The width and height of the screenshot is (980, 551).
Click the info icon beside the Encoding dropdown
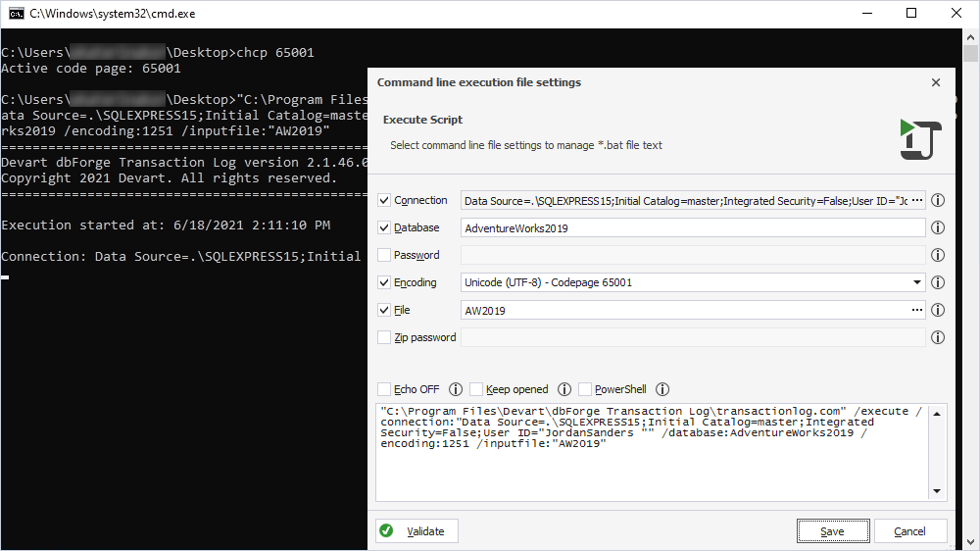pos(938,282)
